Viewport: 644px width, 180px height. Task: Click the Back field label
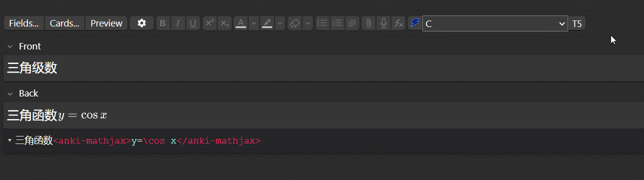pyautogui.click(x=28, y=93)
